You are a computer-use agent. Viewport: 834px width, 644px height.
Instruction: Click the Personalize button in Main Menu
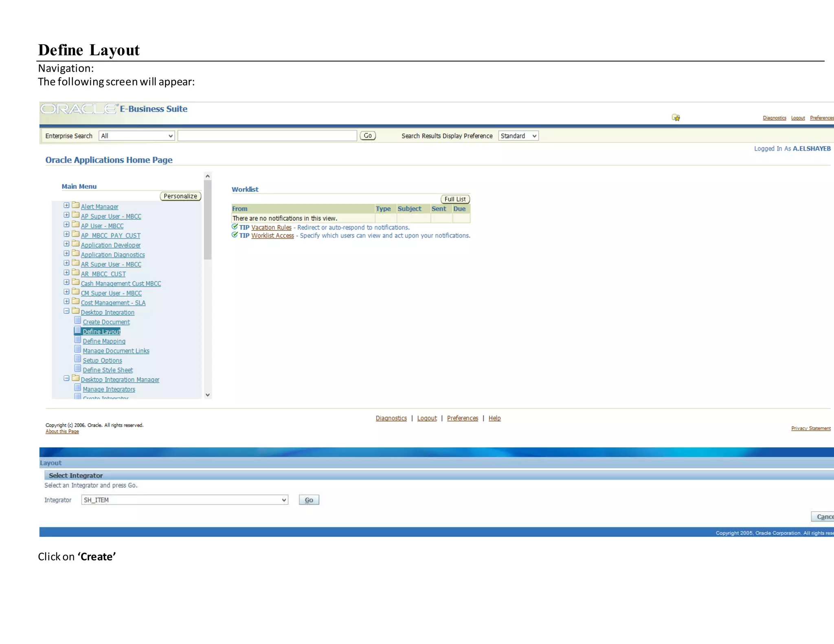click(x=180, y=196)
